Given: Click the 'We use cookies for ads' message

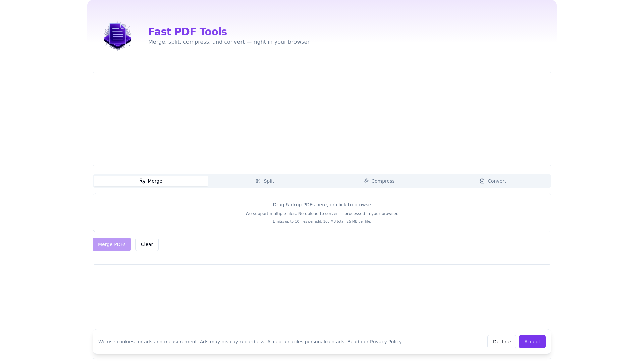Looking at the screenshot, I should click(251, 342).
